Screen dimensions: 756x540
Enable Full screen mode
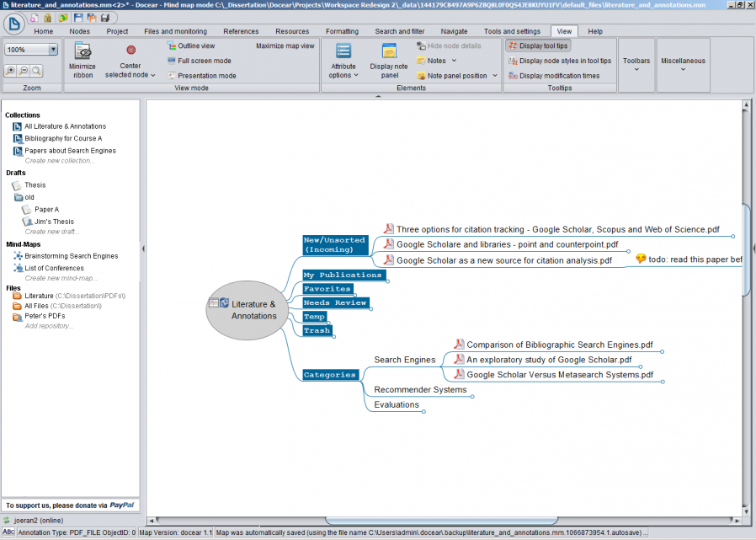point(200,61)
